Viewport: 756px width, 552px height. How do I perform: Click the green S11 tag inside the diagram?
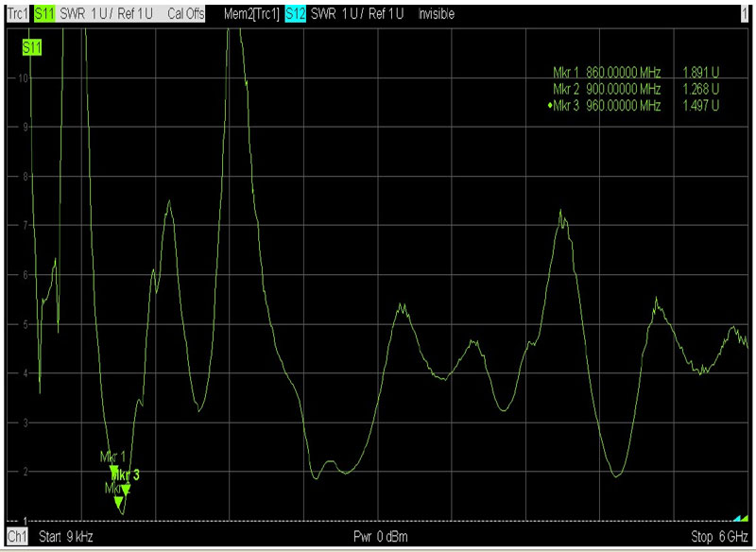32,47
